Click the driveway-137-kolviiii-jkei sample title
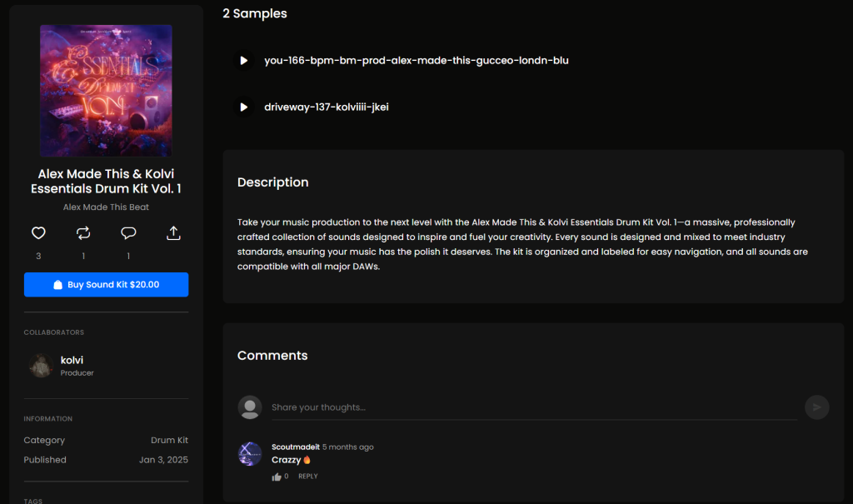Viewport: 853px width, 504px height. pyautogui.click(x=327, y=107)
